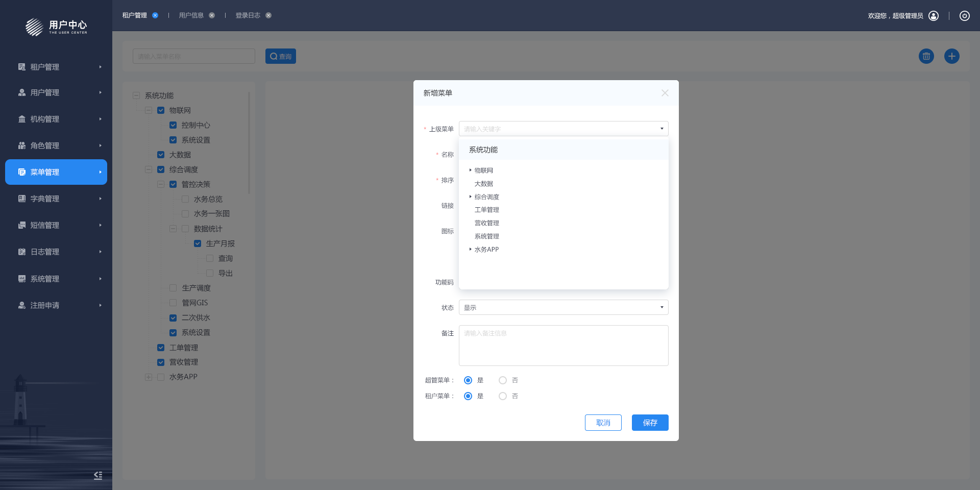Close the 新增菜单 dialog with X

pyautogui.click(x=665, y=93)
